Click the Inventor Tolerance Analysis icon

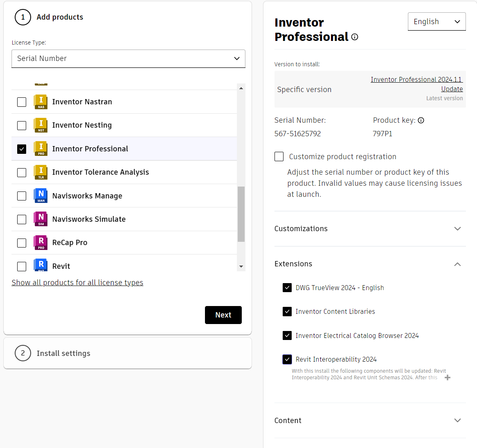pos(40,172)
